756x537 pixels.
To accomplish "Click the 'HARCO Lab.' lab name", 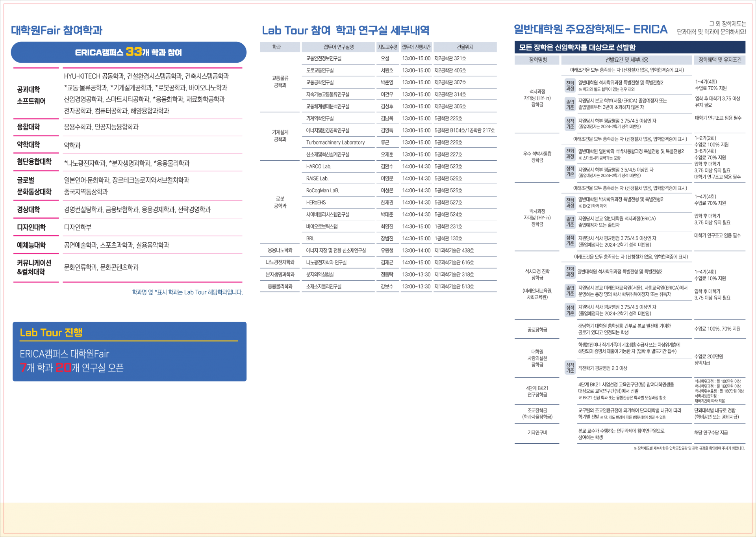I will 319,167.
